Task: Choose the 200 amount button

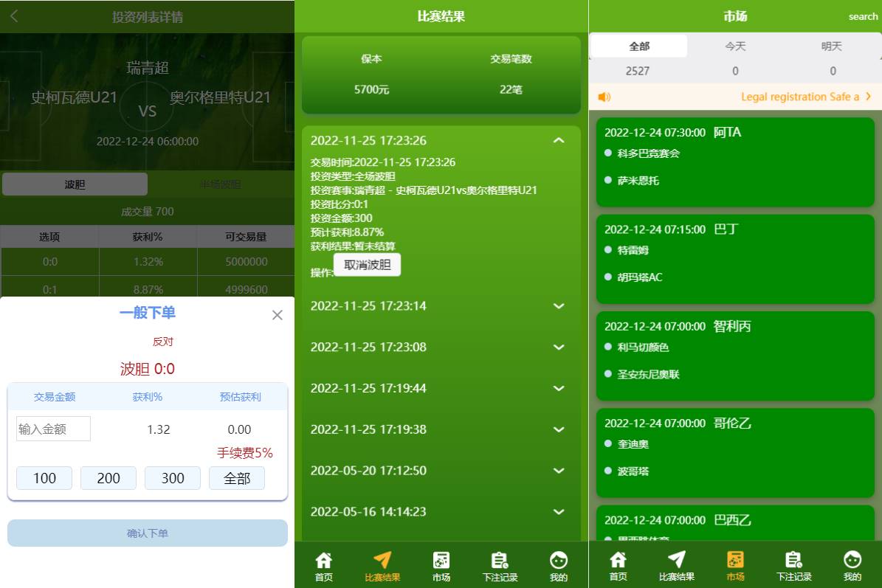Action: pos(108,478)
